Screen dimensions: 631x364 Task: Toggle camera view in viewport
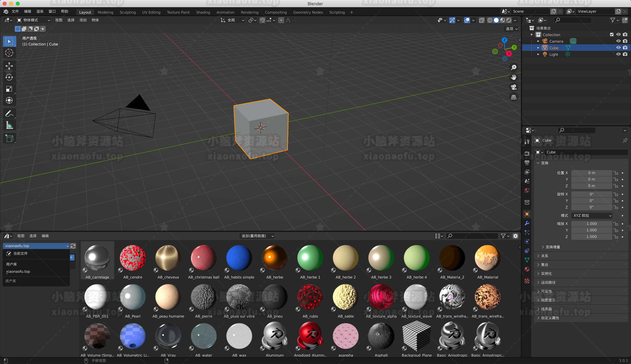pos(514,87)
